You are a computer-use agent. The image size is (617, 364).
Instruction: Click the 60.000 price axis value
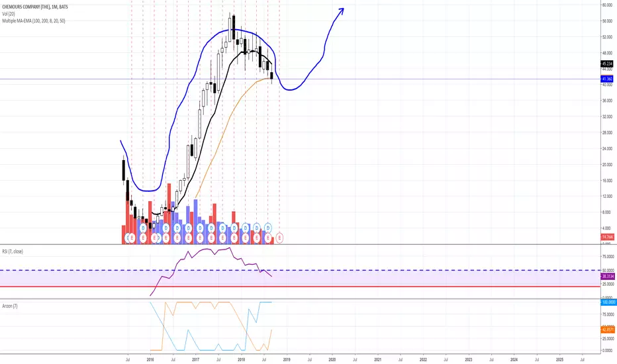click(x=607, y=5)
